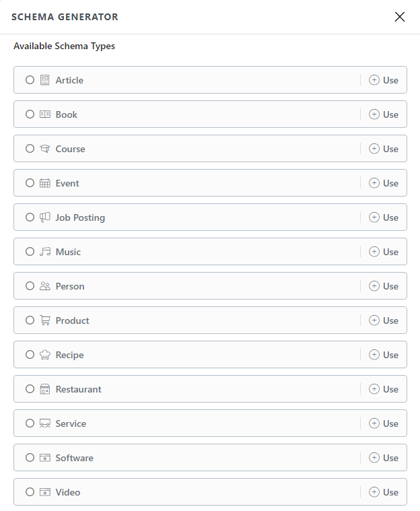Select the Service radio button
Viewport: 420px width, 511px height.
(30, 423)
